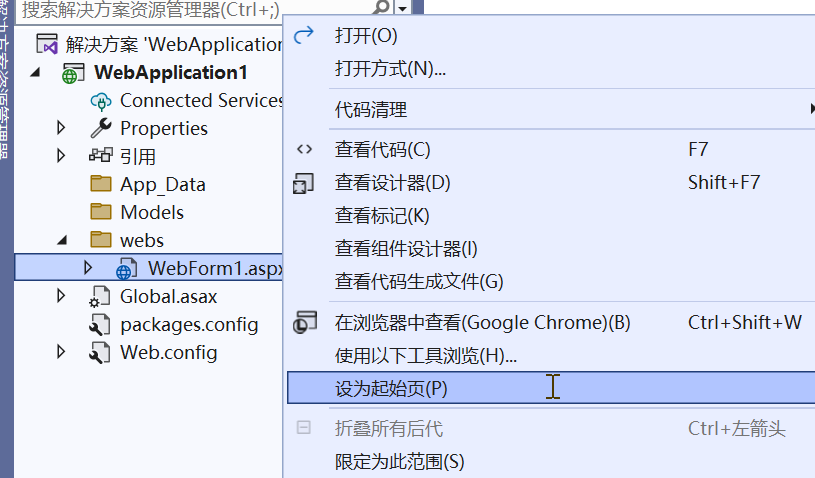Screen dimensions: 815x478
Task: Select the packages.config file
Action: click(189, 325)
